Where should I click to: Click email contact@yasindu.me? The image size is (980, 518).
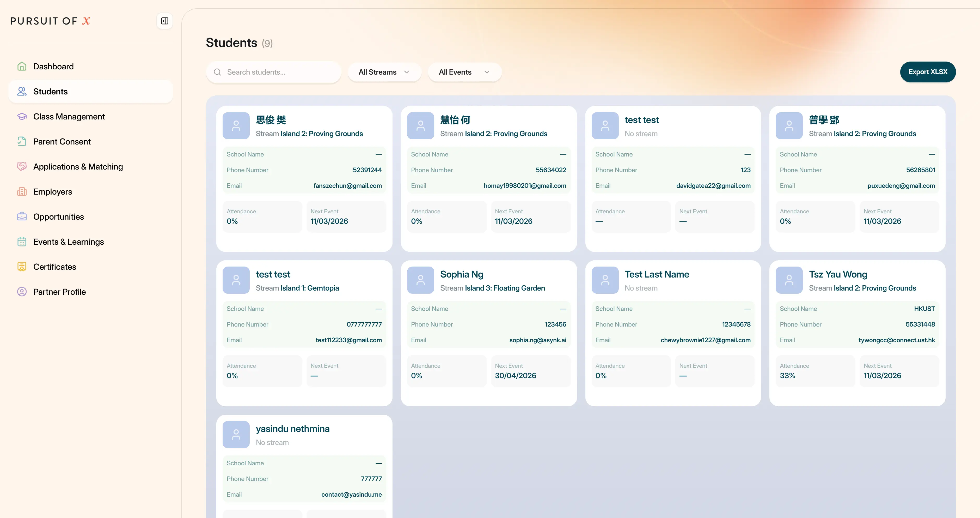(x=352, y=495)
